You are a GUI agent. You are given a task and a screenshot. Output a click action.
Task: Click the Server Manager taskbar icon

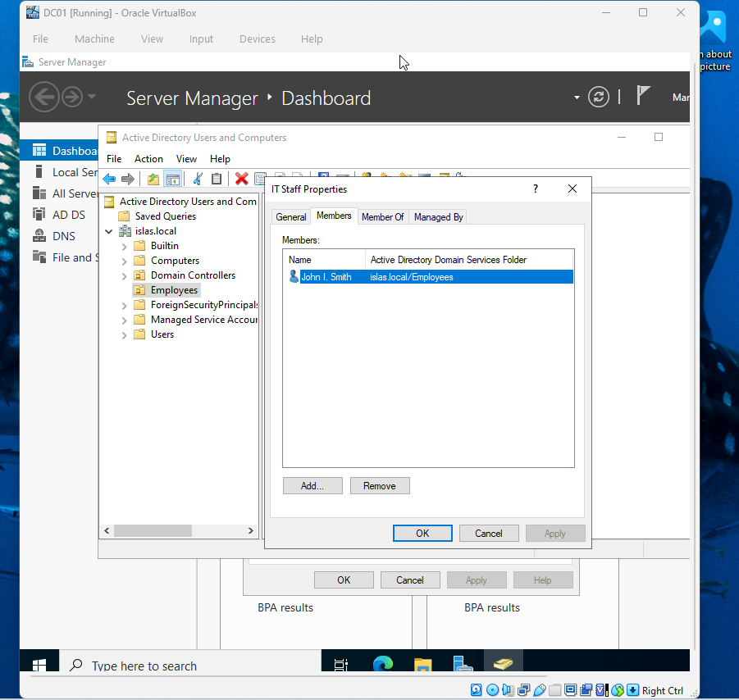[x=463, y=663]
